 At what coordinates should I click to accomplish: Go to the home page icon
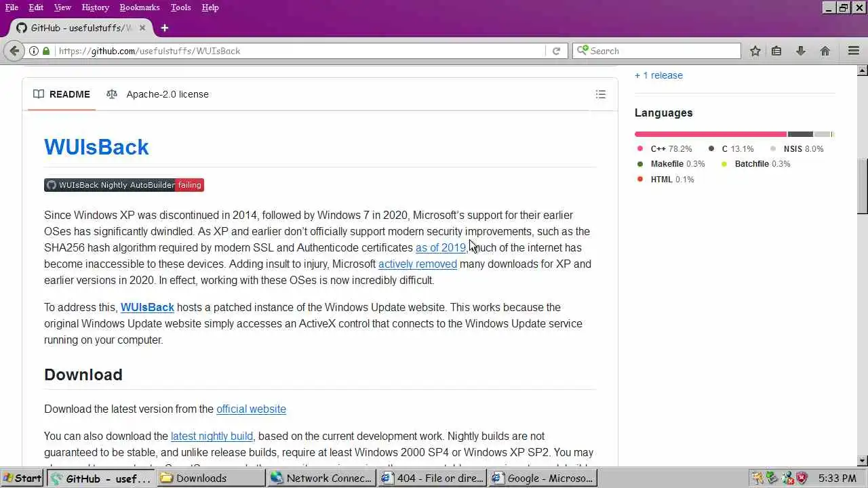pyautogui.click(x=825, y=51)
